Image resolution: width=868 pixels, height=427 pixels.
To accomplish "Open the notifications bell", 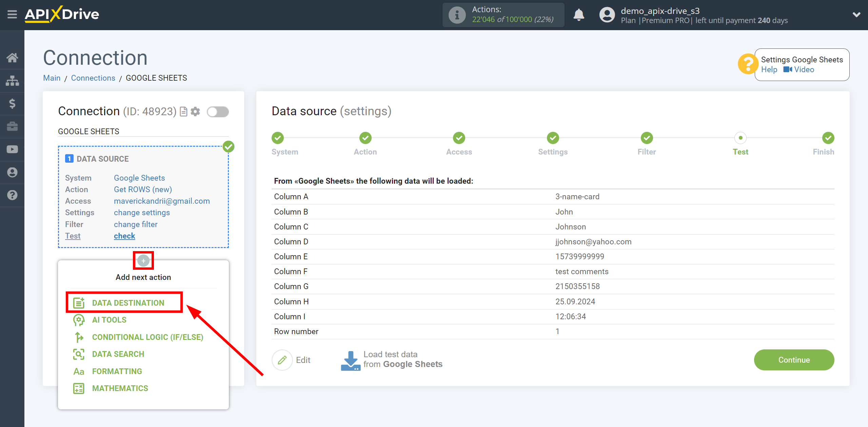I will (579, 15).
